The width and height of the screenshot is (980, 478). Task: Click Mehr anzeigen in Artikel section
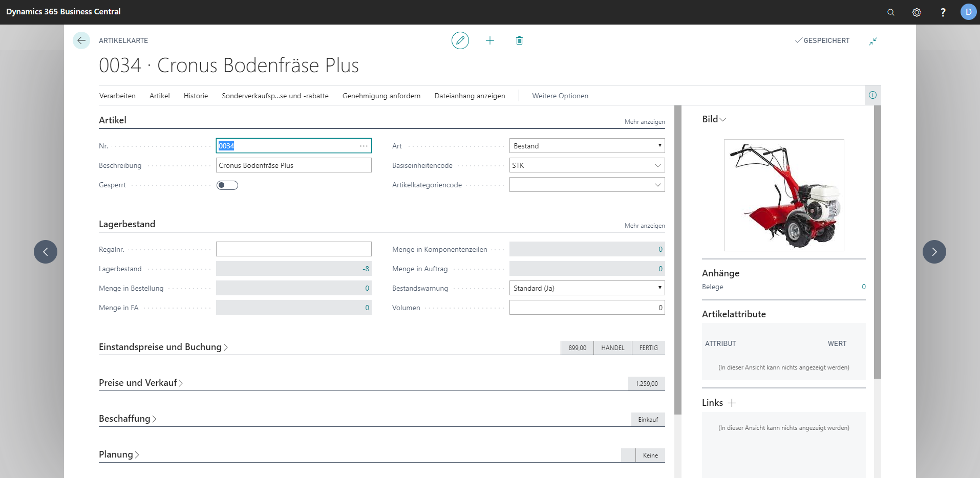click(x=645, y=122)
